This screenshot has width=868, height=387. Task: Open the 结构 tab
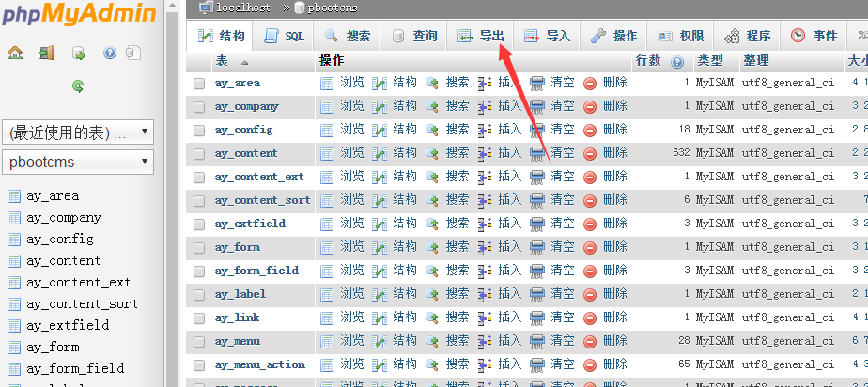coord(221,36)
